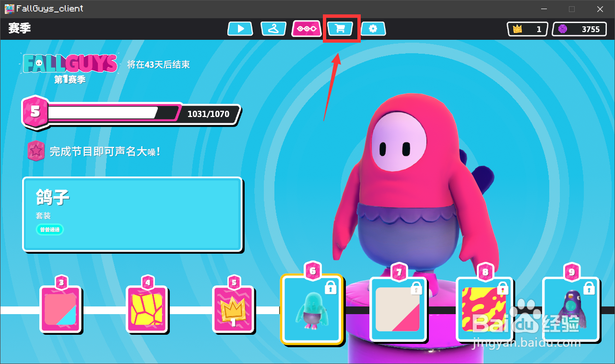Image resolution: width=615 pixels, height=364 pixels.
Task: Select level 9 purple pigeon reward
Action: click(571, 309)
